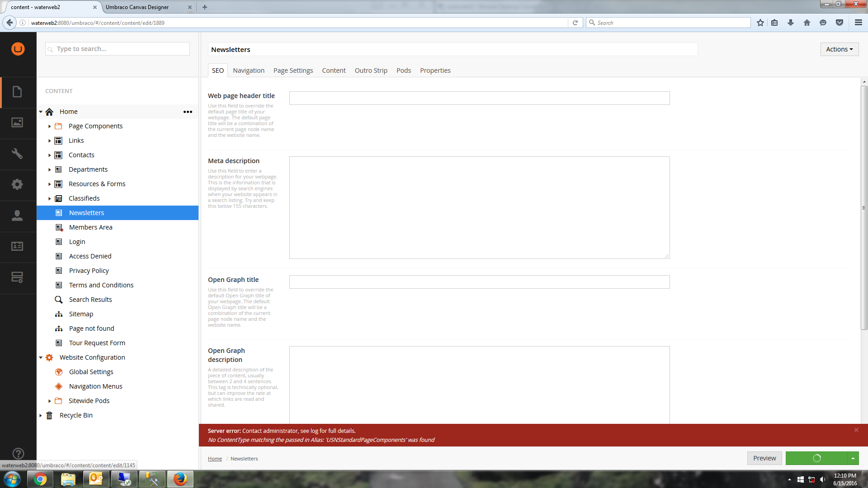
Task: Open the Forms section icon in sidebar
Action: pyautogui.click(x=17, y=277)
